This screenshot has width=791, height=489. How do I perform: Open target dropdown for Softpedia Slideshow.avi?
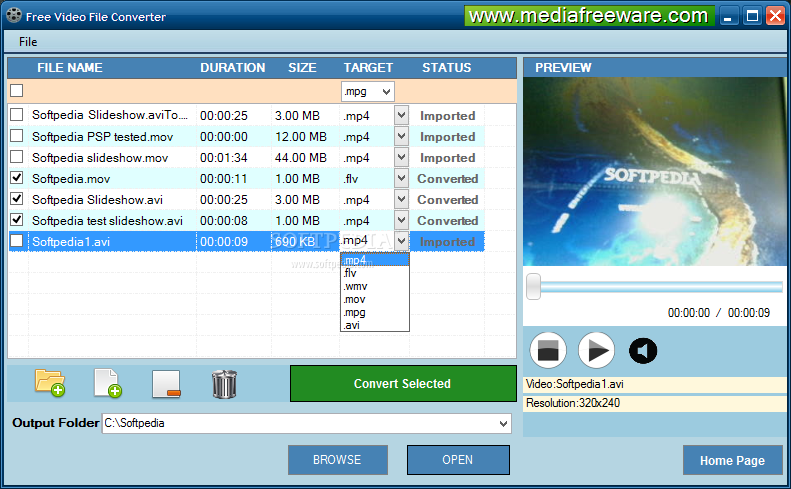tap(401, 199)
